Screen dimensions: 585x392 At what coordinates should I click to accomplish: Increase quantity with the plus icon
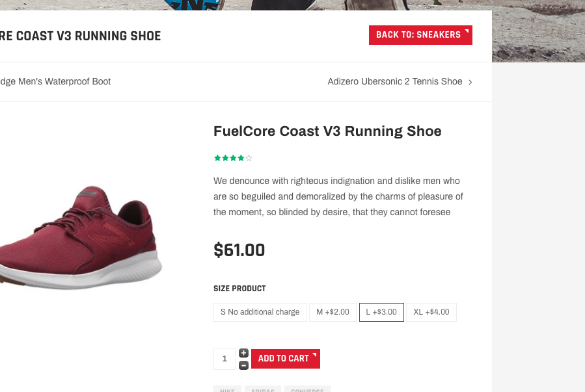[243, 353]
